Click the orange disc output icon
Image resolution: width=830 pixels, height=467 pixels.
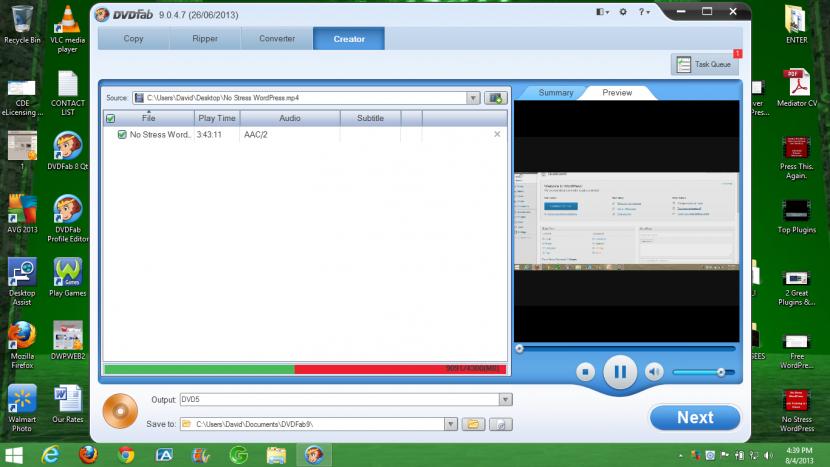pos(120,411)
